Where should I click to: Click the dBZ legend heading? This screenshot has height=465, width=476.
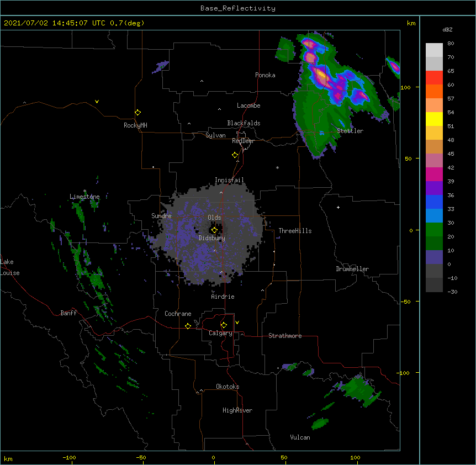coord(447,29)
